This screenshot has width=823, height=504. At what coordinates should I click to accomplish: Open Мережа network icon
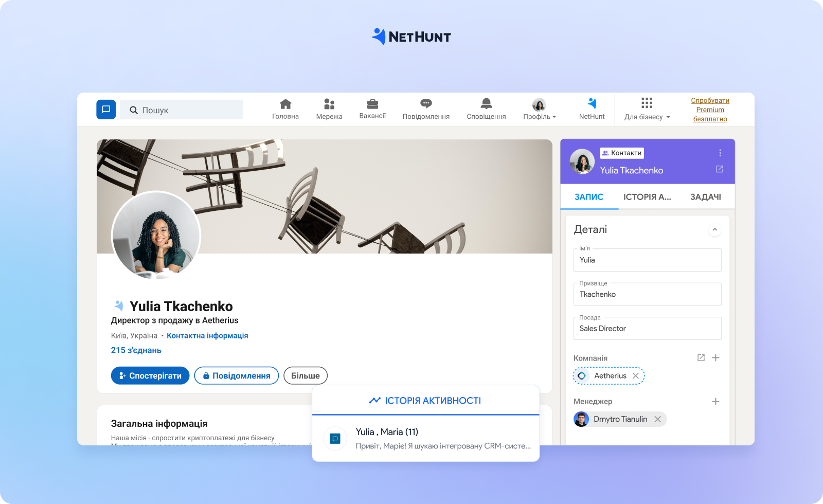coord(329,104)
